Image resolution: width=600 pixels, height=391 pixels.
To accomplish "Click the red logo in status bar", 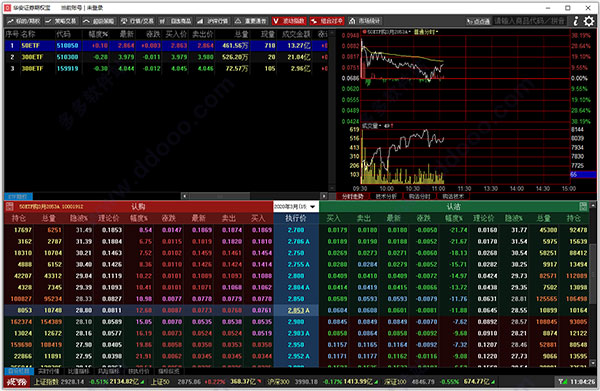I will coord(17,381).
